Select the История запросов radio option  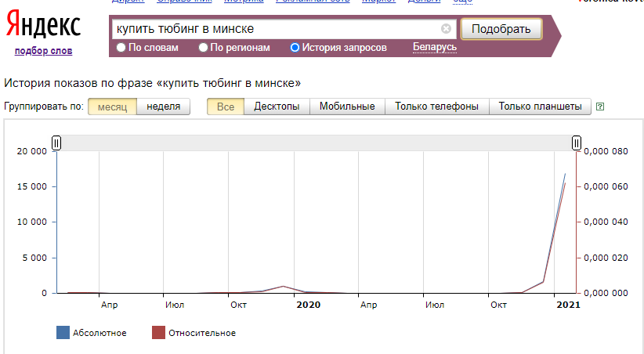click(295, 48)
